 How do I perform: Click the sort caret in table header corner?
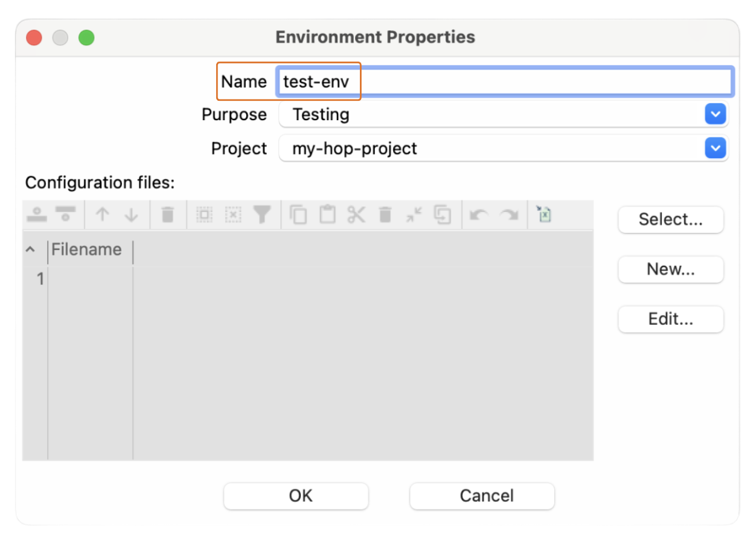(x=31, y=249)
